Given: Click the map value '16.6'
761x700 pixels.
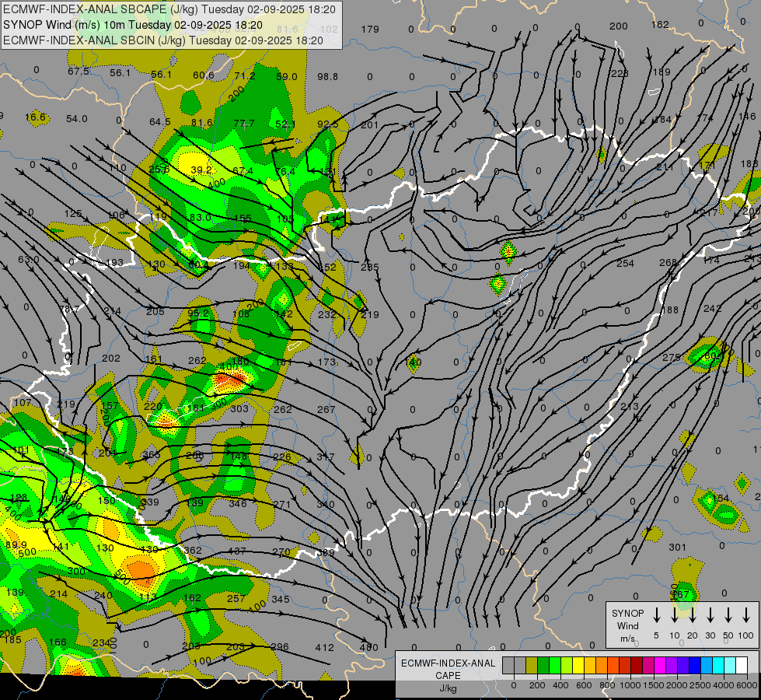Looking at the screenshot, I should (35, 117).
